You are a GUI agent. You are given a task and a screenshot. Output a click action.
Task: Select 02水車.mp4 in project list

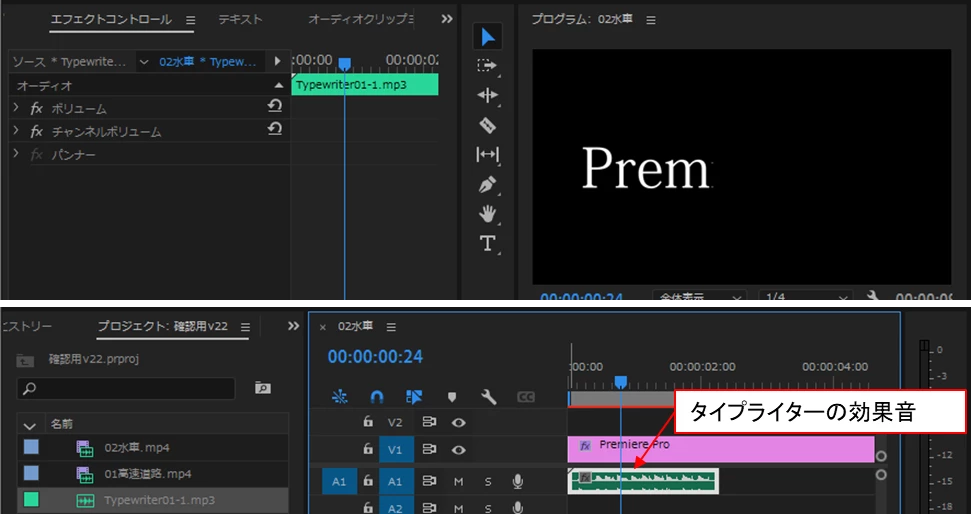pos(137,448)
